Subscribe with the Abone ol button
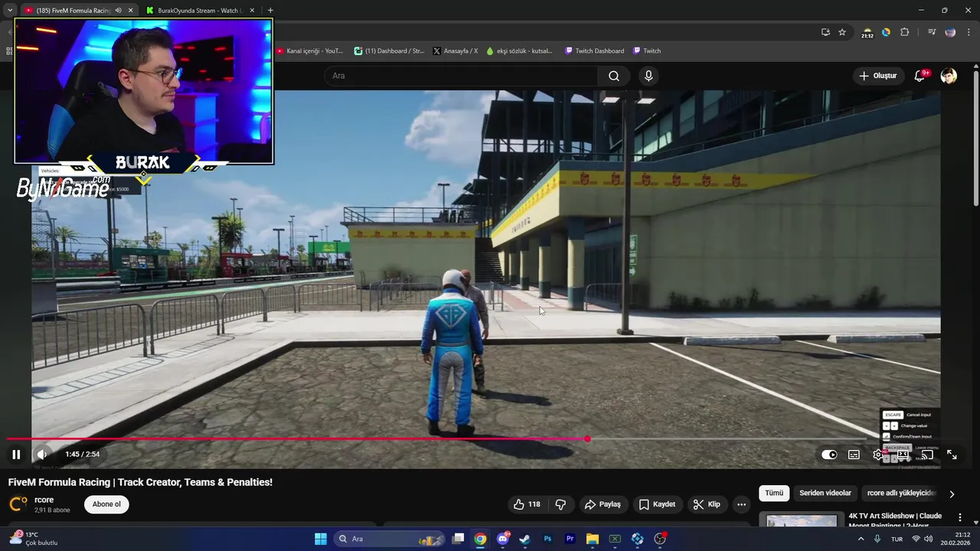Image resolution: width=980 pixels, height=551 pixels. click(x=106, y=504)
